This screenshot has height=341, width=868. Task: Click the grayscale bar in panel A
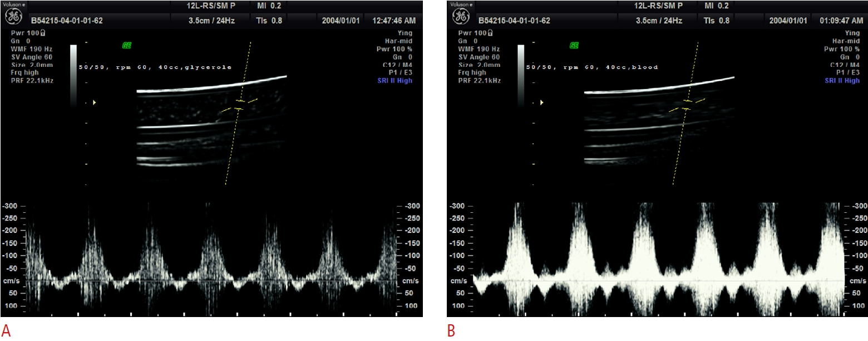(73, 75)
